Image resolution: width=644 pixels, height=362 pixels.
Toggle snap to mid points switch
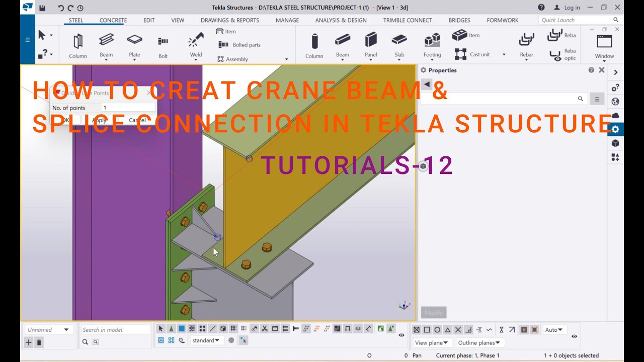pyautogui.click(x=448, y=330)
